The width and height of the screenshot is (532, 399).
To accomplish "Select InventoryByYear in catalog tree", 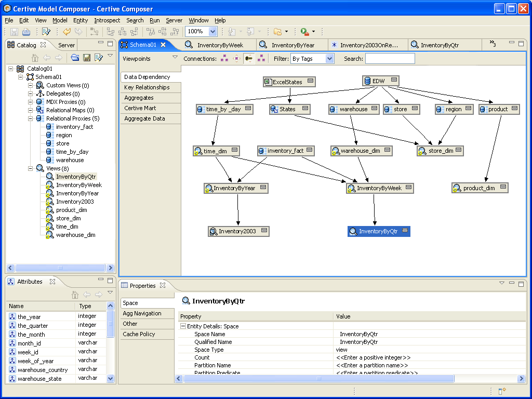I will coord(77,193).
